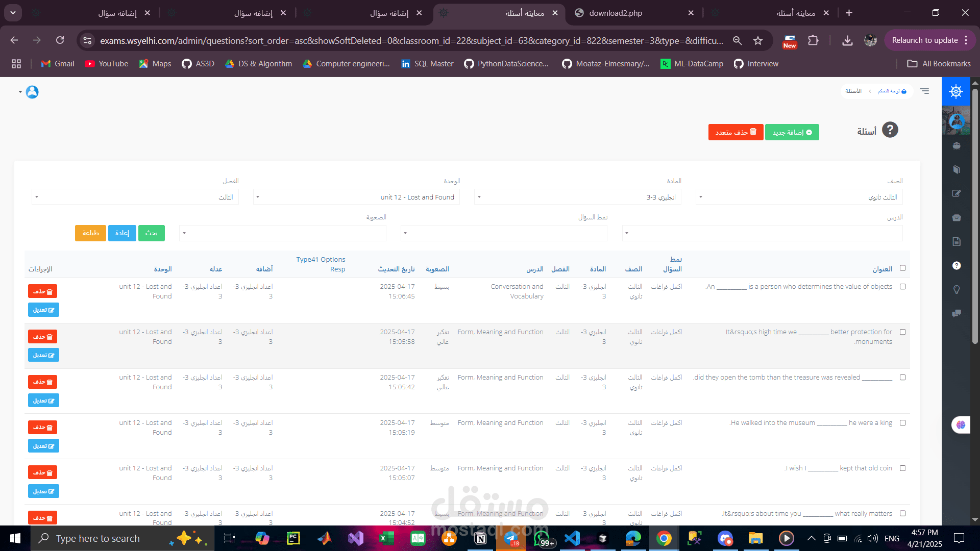Screen dimensions: 980x551
Task: Open the user profile avatar icon
Action: click(32, 92)
